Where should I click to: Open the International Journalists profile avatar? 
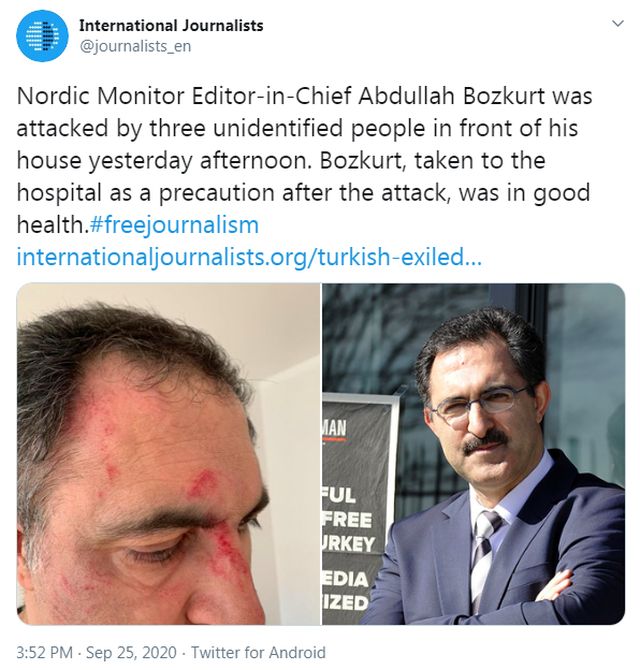tap(42, 36)
